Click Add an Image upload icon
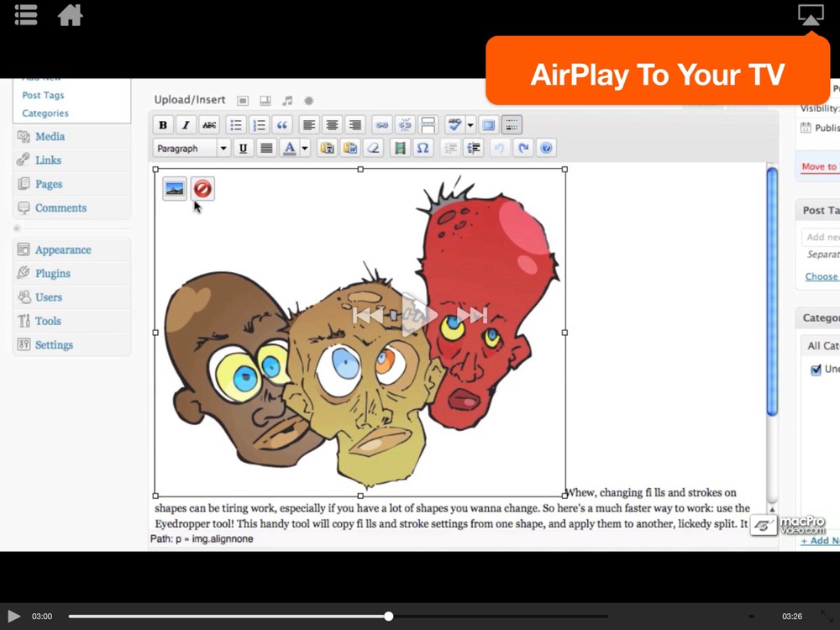This screenshot has width=840, height=630. tap(243, 100)
